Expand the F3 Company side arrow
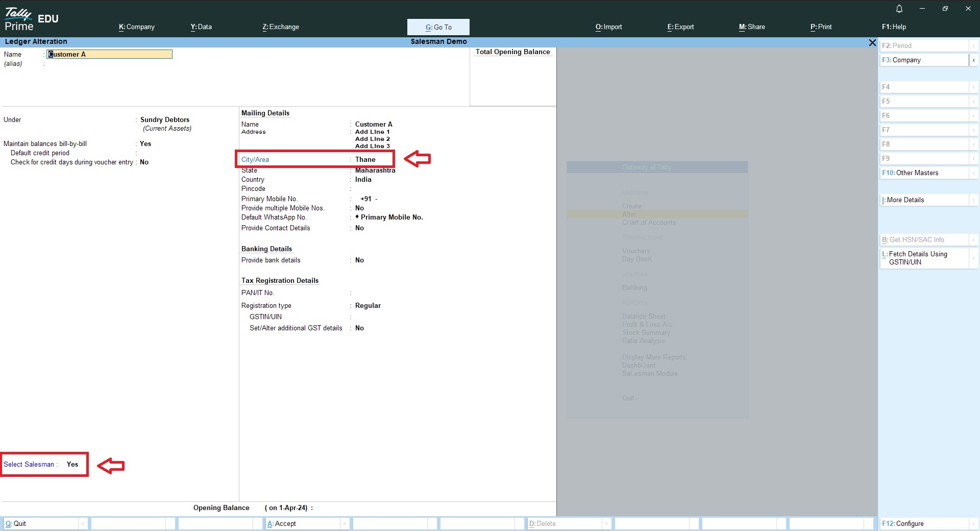 click(x=973, y=60)
